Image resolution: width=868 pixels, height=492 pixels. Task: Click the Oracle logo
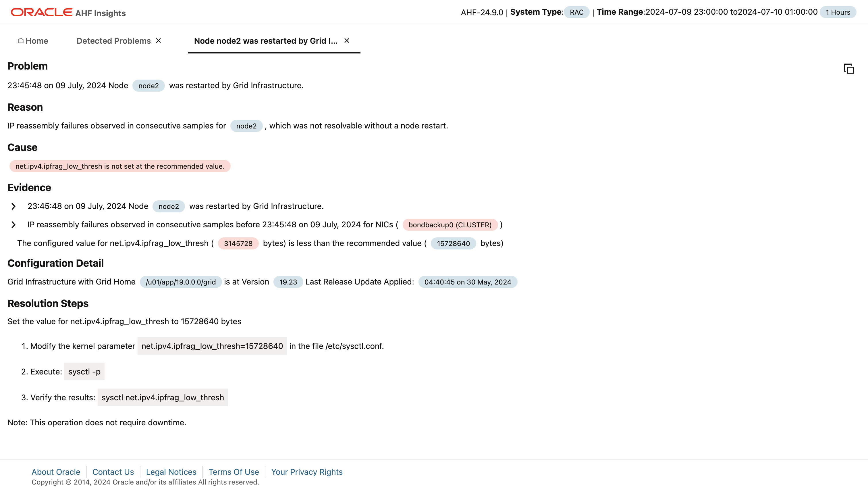click(x=42, y=13)
